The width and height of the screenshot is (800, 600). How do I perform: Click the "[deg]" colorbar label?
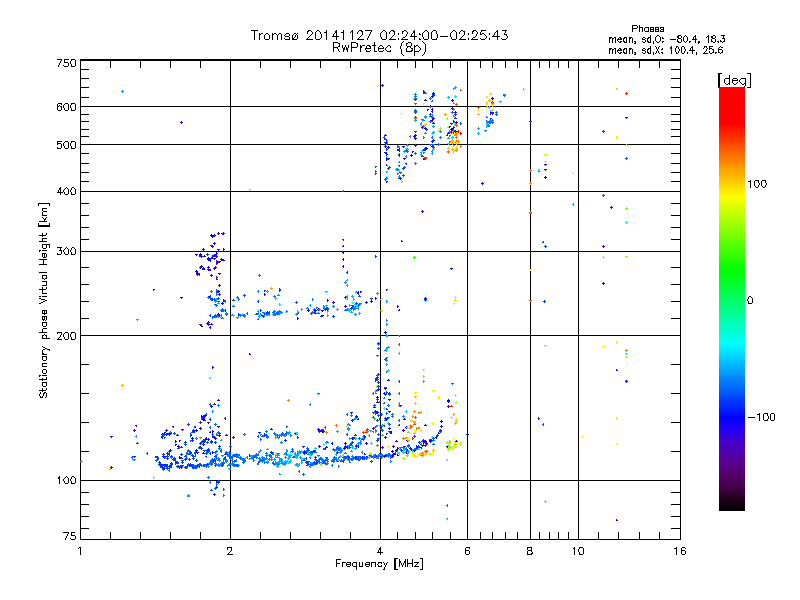(x=734, y=80)
